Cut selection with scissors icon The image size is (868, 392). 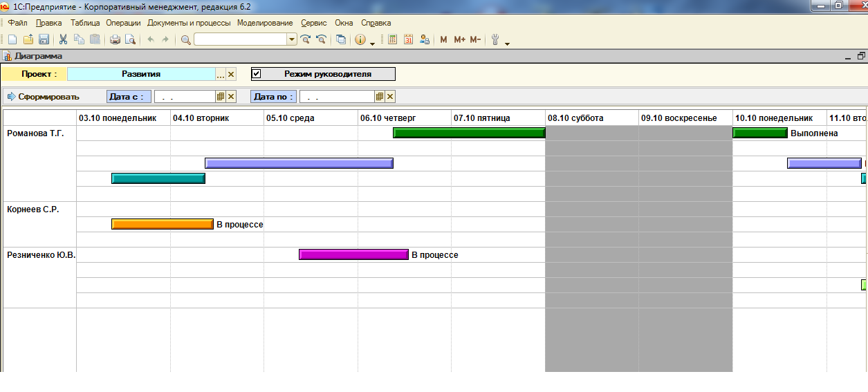tap(63, 39)
